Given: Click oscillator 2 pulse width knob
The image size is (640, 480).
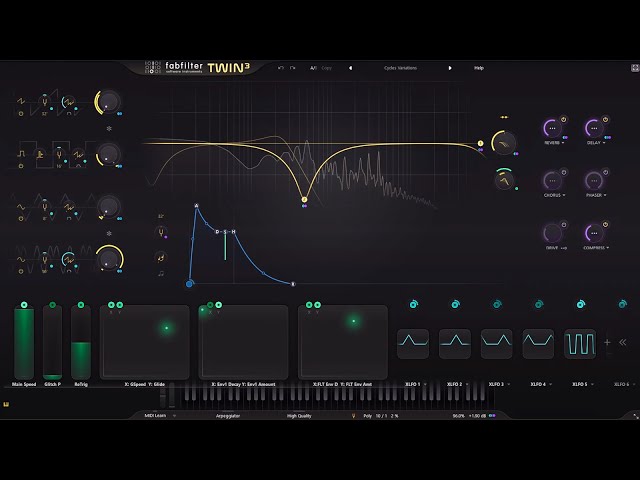Looking at the screenshot, I should tap(40, 154).
